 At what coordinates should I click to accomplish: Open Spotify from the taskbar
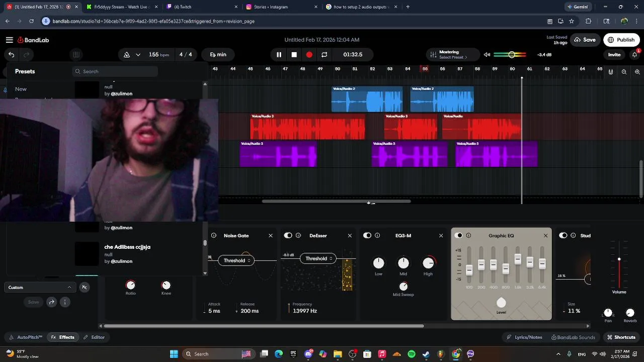coord(411,354)
